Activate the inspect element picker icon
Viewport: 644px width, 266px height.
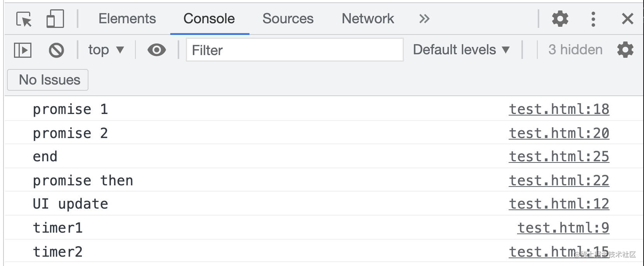[24, 19]
